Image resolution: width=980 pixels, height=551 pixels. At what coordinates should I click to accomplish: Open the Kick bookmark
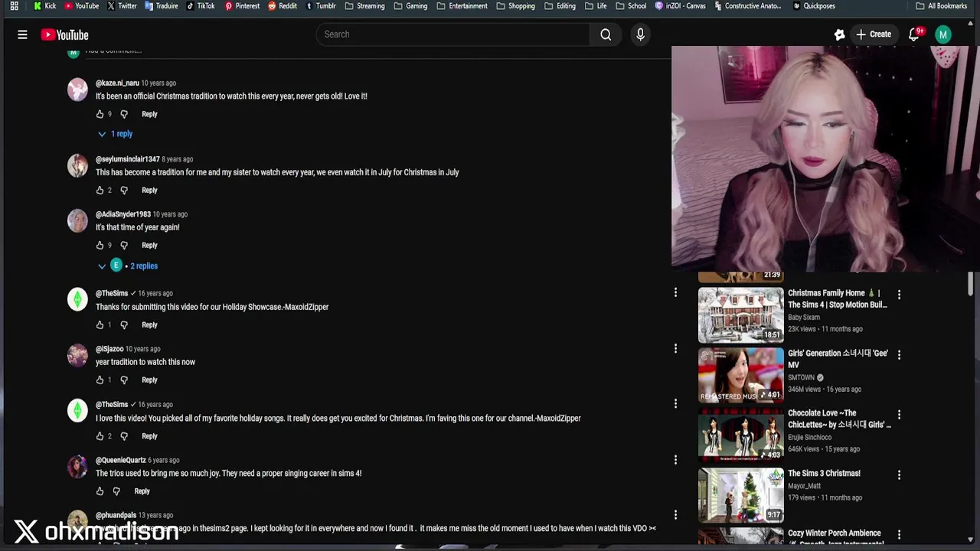coord(44,6)
